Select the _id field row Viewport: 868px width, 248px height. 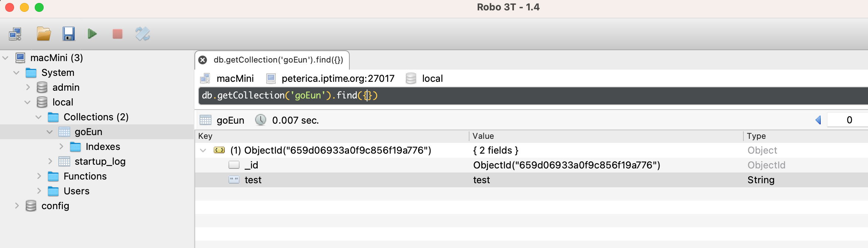pos(532,165)
